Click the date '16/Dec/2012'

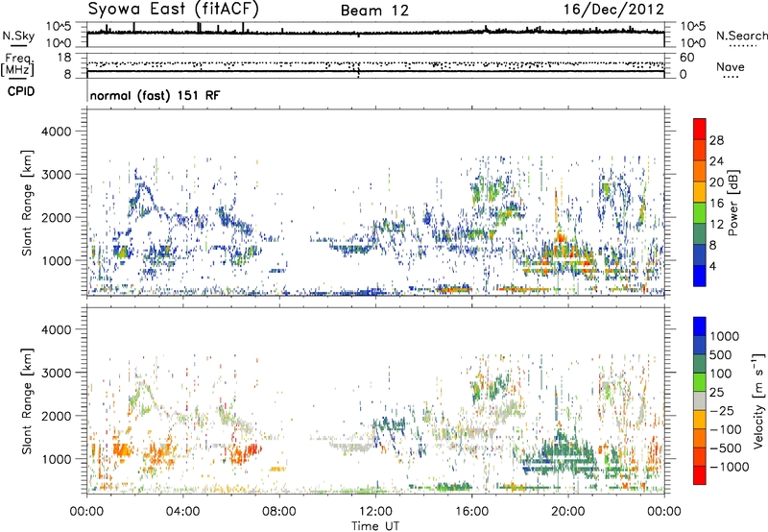click(613, 10)
